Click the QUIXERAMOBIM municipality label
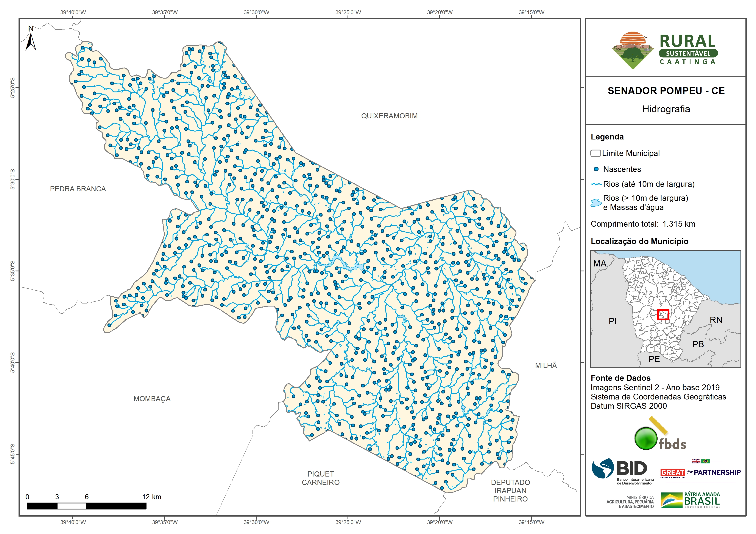This screenshot has width=756, height=534. pos(389,116)
